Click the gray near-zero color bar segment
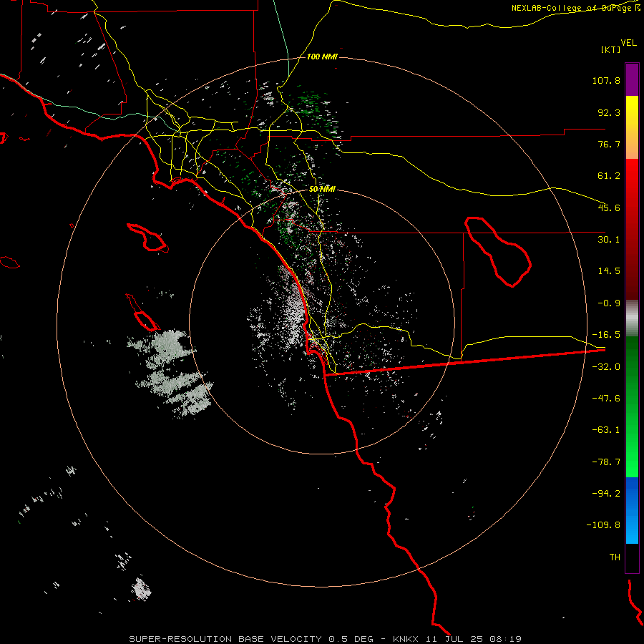This screenshot has height=644, width=644. pyautogui.click(x=632, y=318)
